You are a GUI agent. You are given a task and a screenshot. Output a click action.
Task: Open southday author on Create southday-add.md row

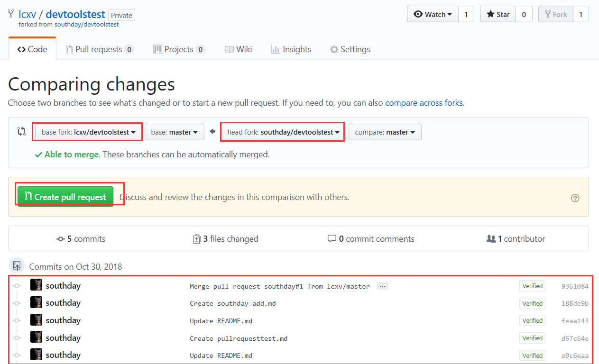click(63, 303)
